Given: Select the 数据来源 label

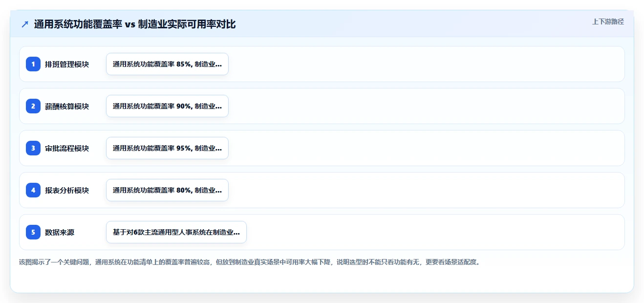Looking at the screenshot, I should (60, 232).
